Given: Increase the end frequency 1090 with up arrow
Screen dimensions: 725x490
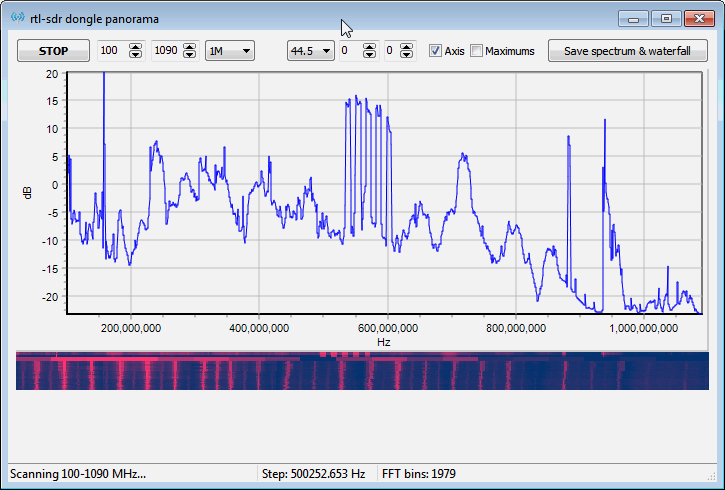Looking at the screenshot, I should pos(191,47).
